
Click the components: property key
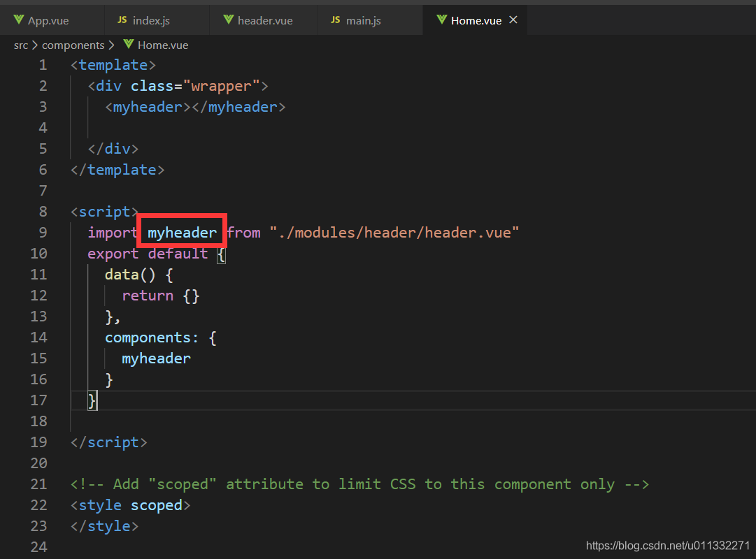[x=151, y=338]
